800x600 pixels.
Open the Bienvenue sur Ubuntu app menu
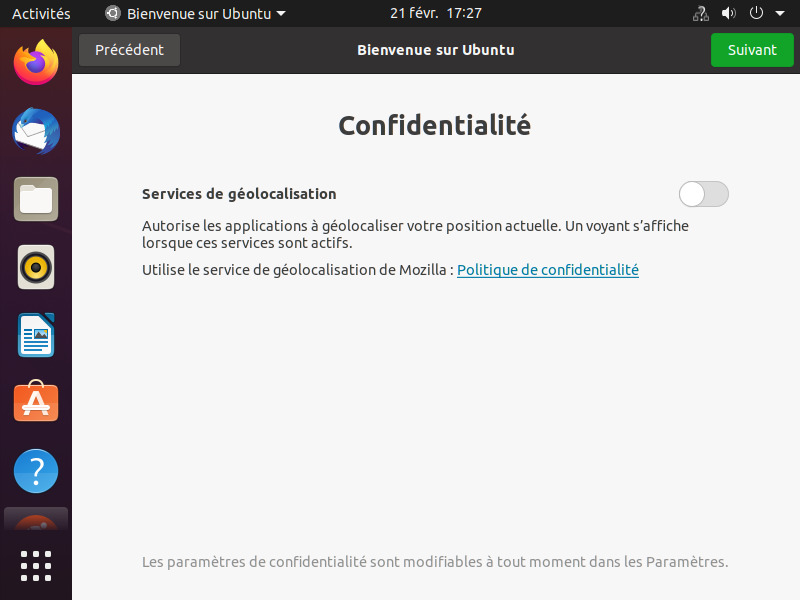(195, 14)
